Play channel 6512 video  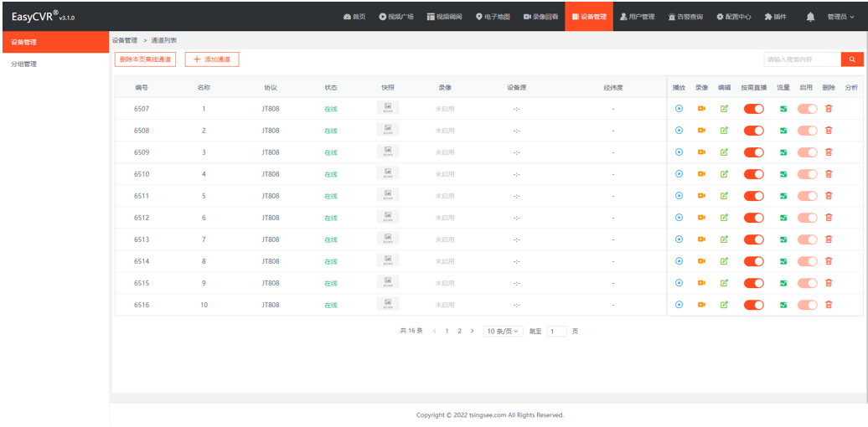click(679, 218)
